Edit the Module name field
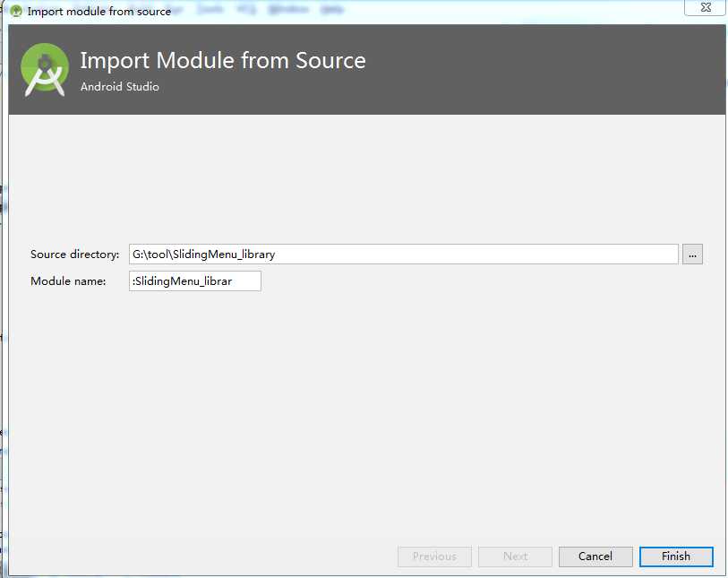The image size is (728, 578). (195, 281)
